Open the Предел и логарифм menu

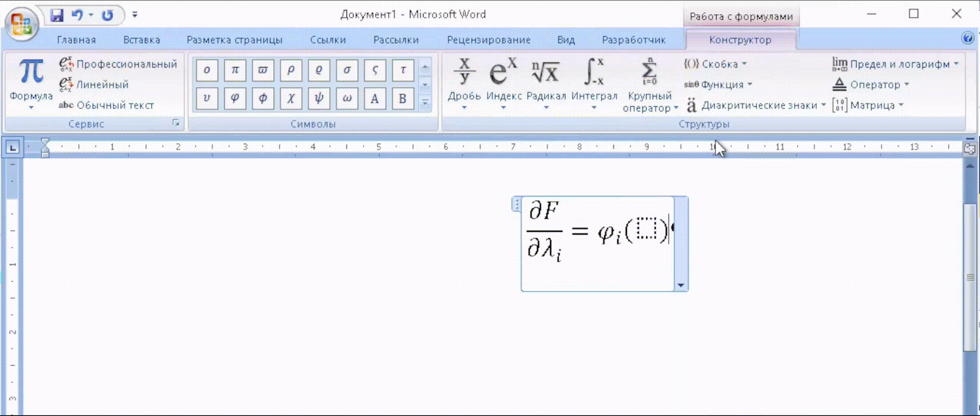tap(895, 64)
